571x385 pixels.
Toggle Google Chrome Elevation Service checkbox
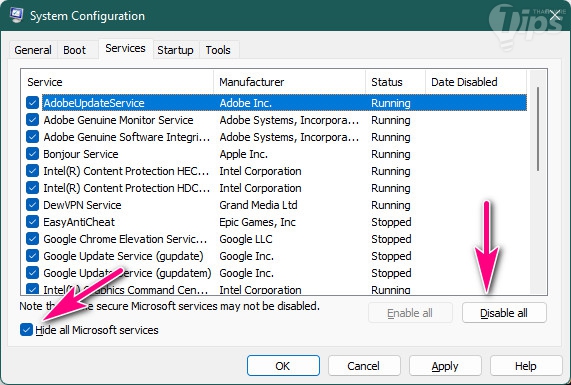32,239
